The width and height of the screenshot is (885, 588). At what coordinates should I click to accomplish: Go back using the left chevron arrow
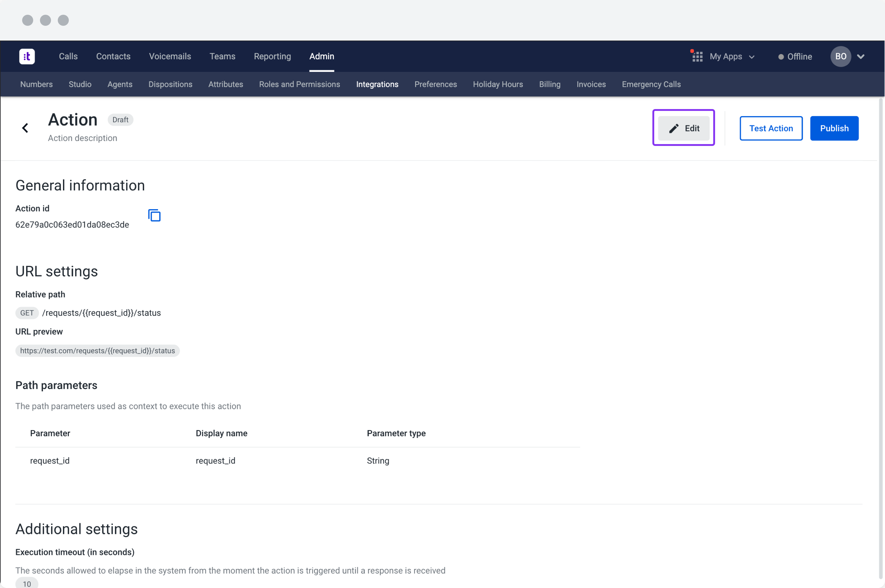pos(25,128)
